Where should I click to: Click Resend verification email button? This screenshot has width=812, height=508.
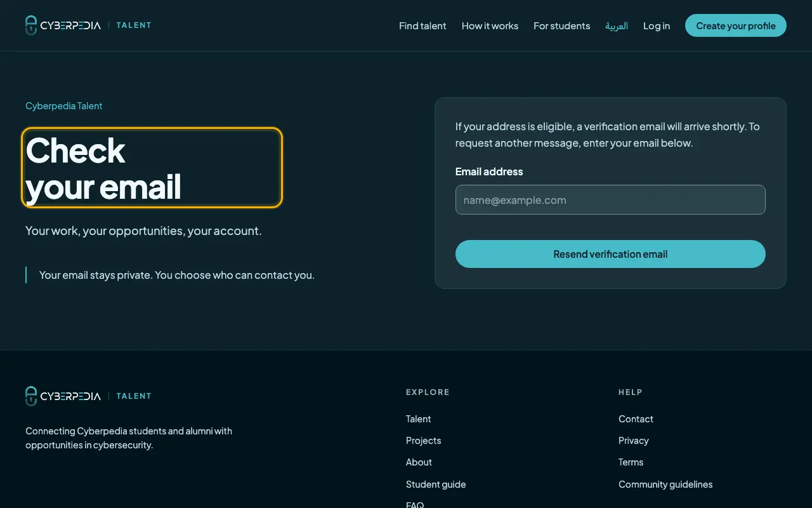(610, 254)
